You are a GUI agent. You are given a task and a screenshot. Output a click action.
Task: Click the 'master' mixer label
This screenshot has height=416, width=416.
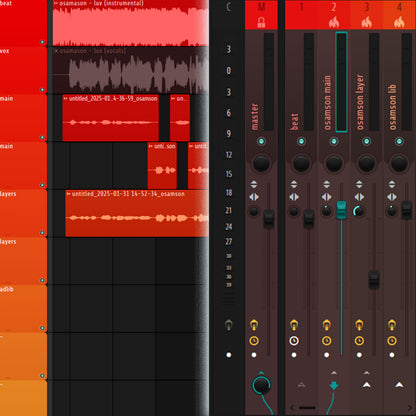click(255, 117)
